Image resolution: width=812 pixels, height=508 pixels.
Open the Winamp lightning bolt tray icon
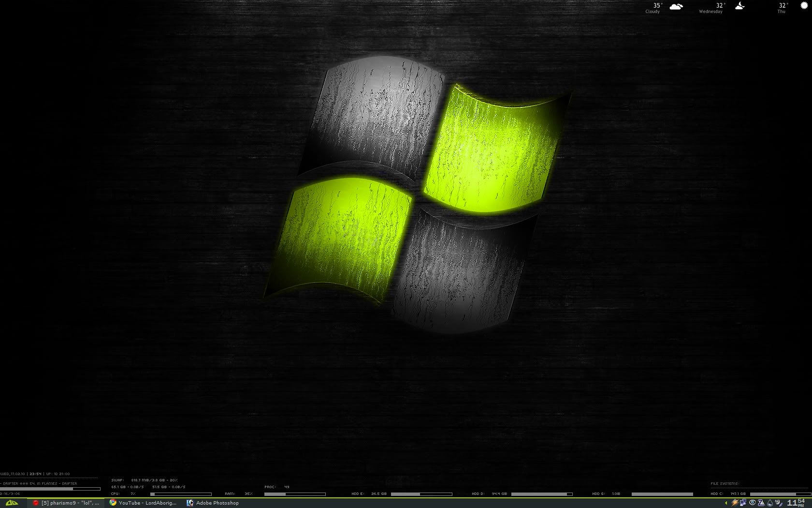coord(735,503)
